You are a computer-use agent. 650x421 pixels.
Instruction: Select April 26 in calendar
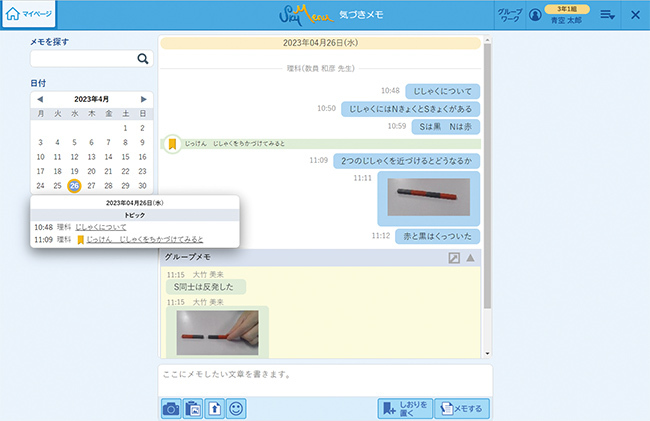74,186
